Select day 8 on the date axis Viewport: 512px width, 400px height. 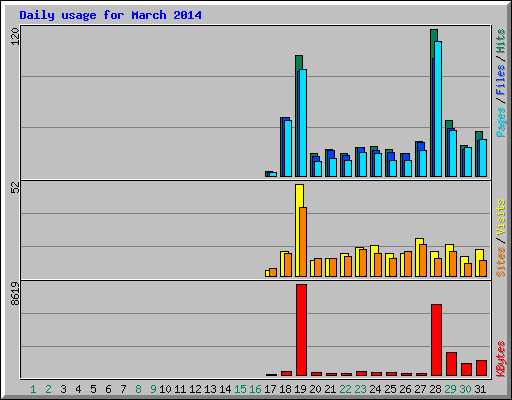[138, 389]
